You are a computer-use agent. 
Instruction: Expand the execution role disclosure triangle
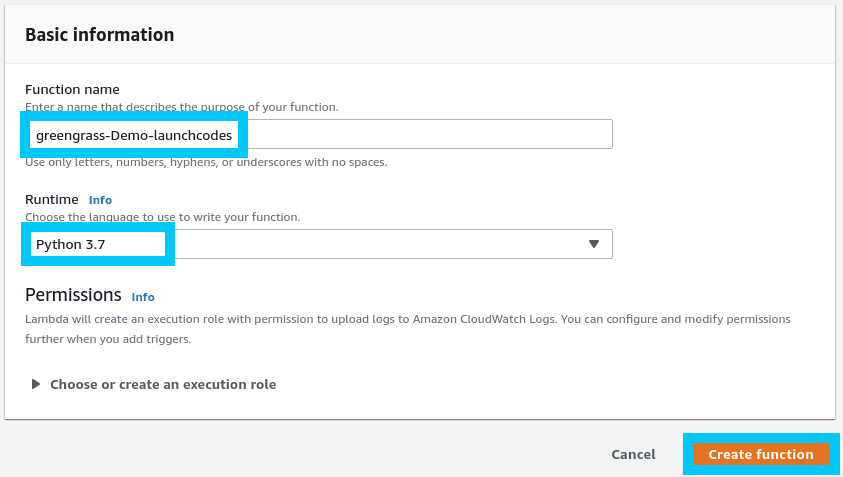pos(37,384)
